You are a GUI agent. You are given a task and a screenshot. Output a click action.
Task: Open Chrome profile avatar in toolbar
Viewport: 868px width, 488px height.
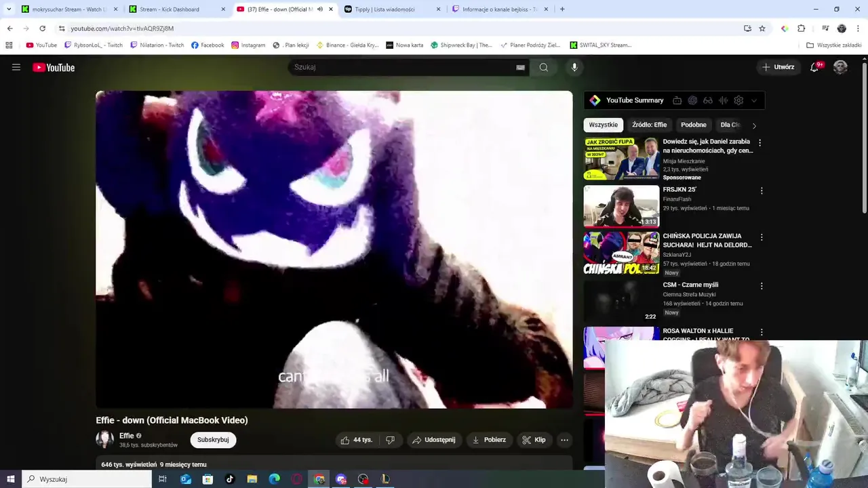click(x=842, y=28)
